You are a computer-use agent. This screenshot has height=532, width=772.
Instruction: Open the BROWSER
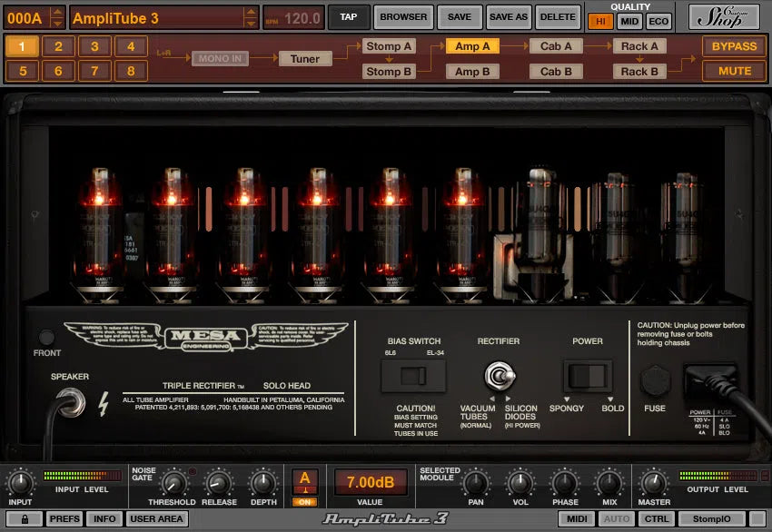402,15
